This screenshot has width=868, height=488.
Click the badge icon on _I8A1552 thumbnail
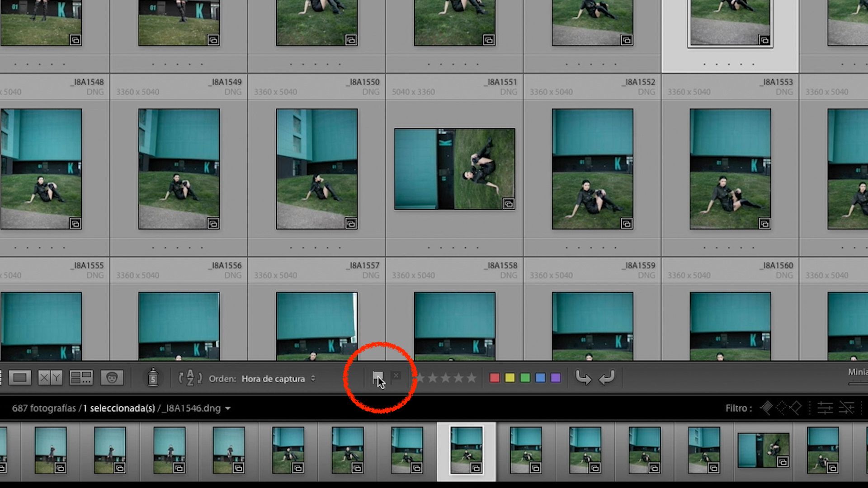(x=627, y=224)
